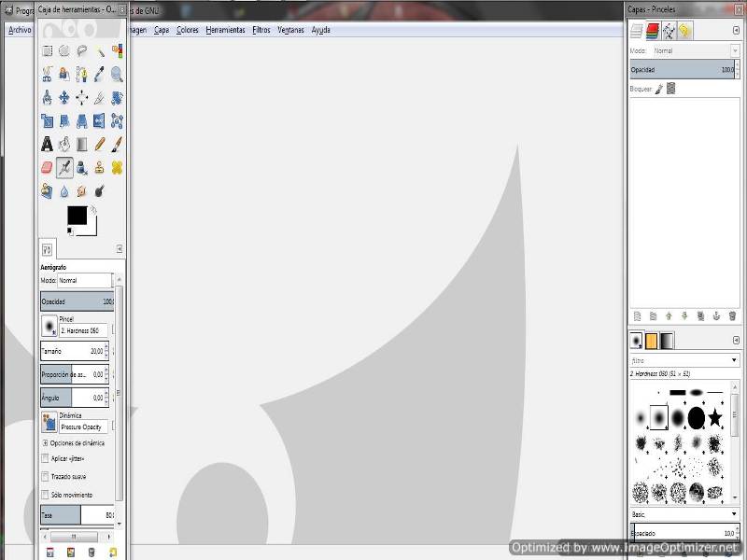Select the Blend gradient tool
This screenshot has height=560, width=747.
click(x=82, y=145)
